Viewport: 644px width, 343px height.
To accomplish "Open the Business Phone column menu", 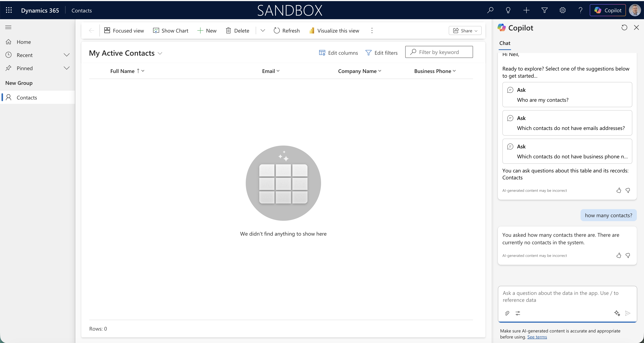I will coord(435,71).
